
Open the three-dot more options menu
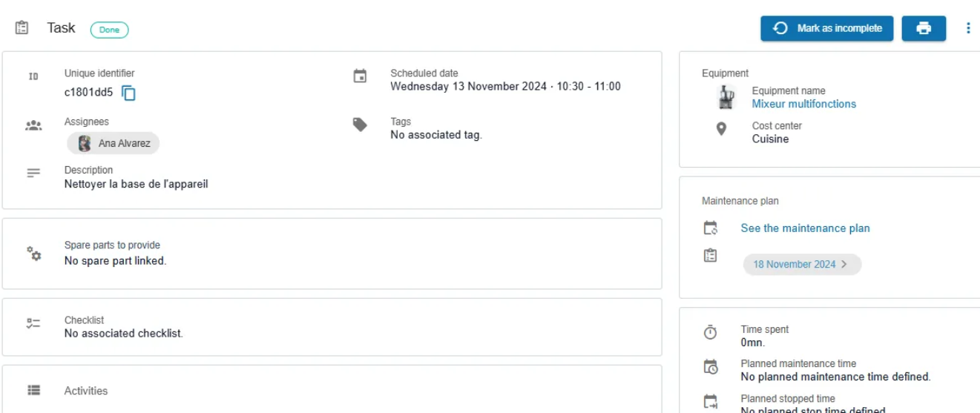click(968, 28)
